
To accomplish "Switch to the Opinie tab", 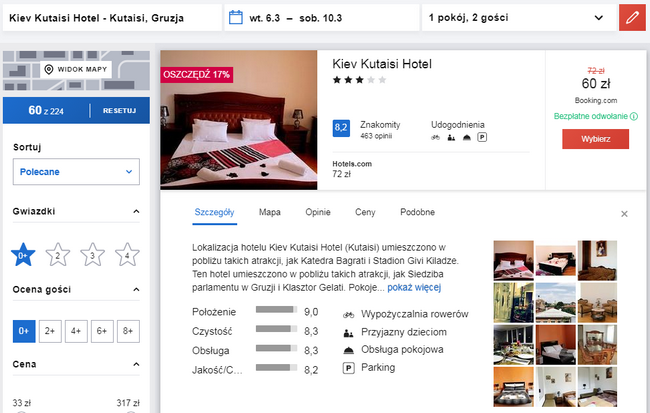I will 318,212.
